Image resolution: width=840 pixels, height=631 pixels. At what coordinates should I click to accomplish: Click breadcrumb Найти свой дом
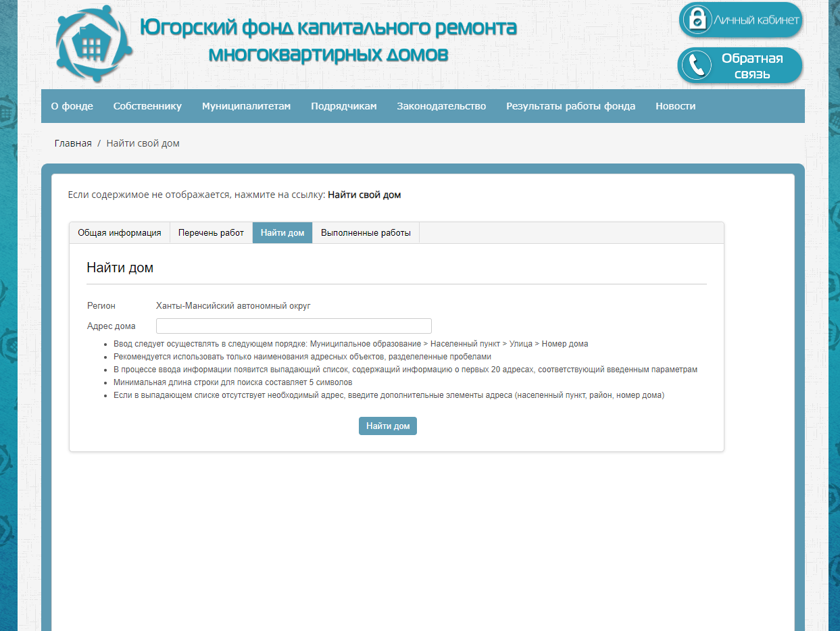coord(143,143)
